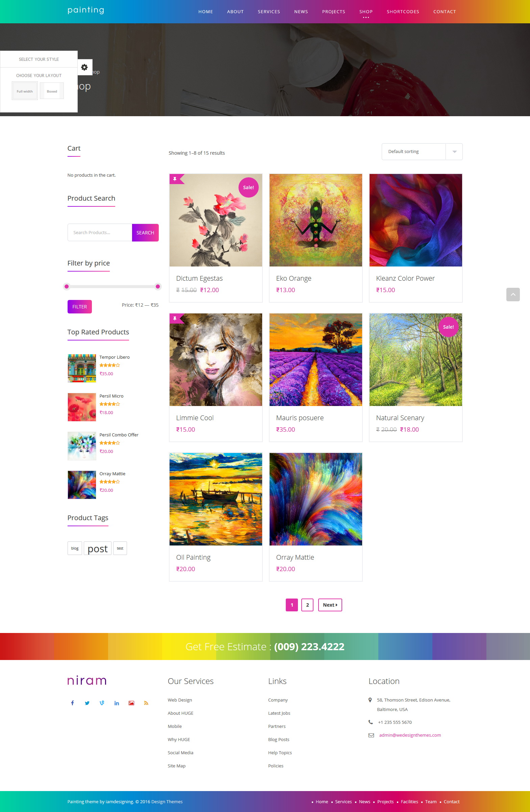Open the Limmie Cool product image
530x812 pixels.
point(216,360)
